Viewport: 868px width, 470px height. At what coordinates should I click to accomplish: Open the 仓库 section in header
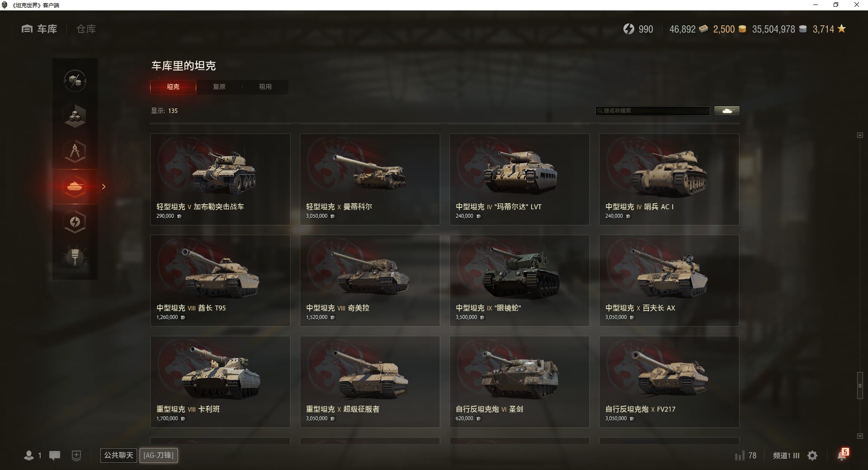[x=86, y=29]
